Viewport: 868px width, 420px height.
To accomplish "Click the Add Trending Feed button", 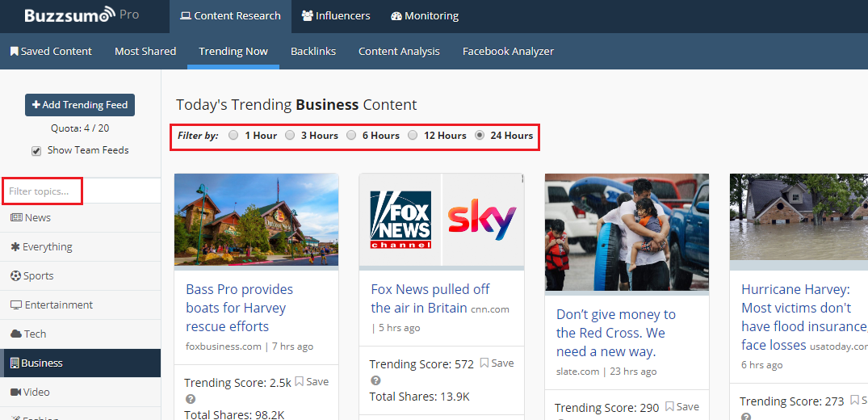I will [80, 105].
